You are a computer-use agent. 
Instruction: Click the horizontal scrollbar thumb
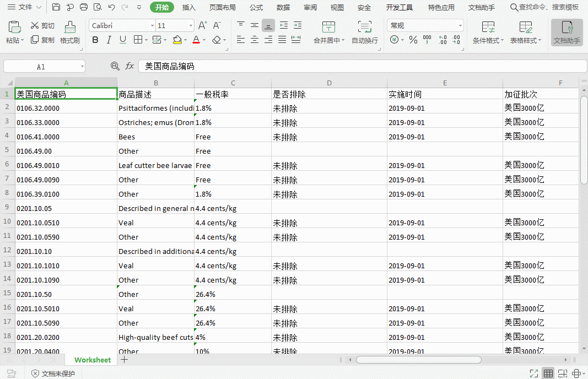tap(418, 360)
